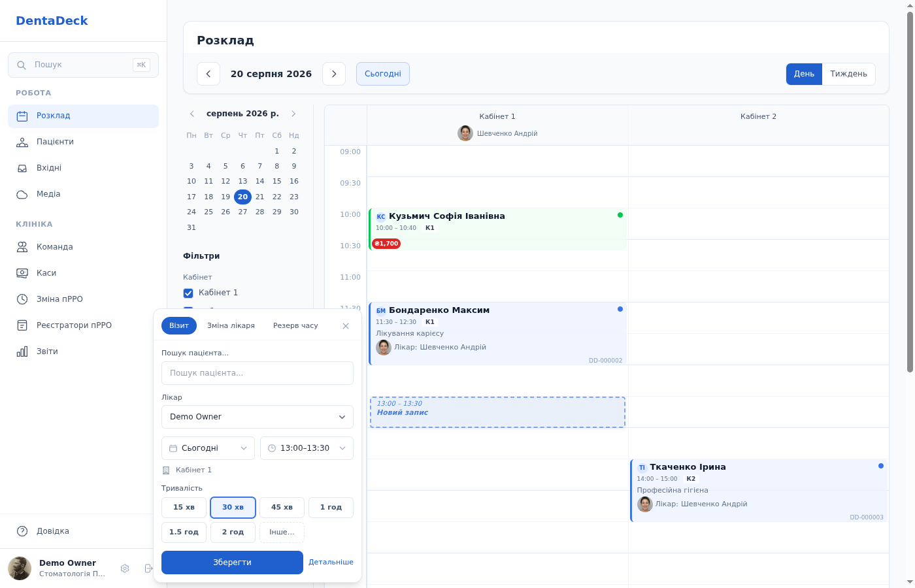Open the Зміна пРРО clock icon
The width and height of the screenshot is (915, 588).
click(x=22, y=299)
